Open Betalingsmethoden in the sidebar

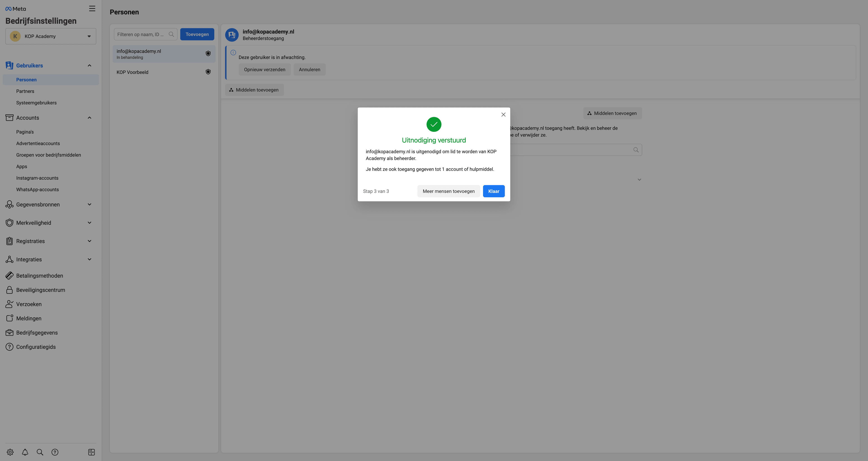(x=39, y=276)
